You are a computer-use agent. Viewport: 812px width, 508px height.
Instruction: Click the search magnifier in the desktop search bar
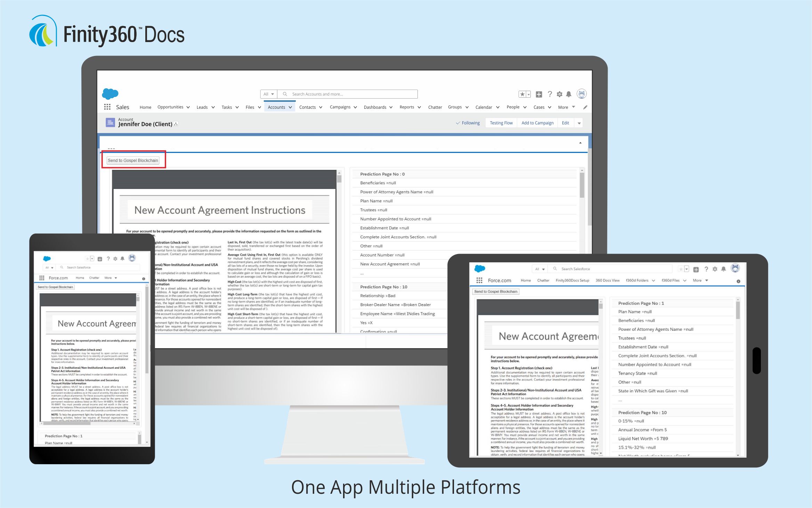pos(285,94)
